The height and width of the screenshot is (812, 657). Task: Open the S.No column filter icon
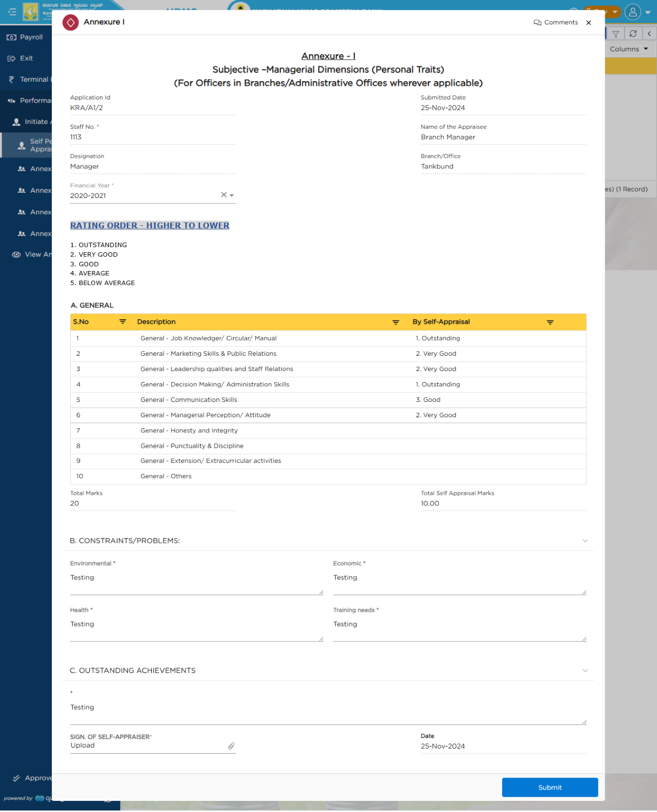point(122,322)
